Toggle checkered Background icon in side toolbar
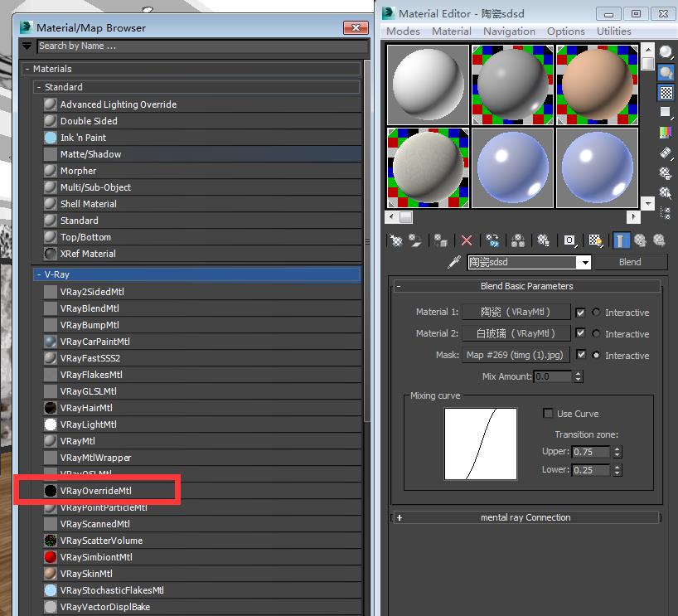This screenshot has width=678, height=616. 666,92
